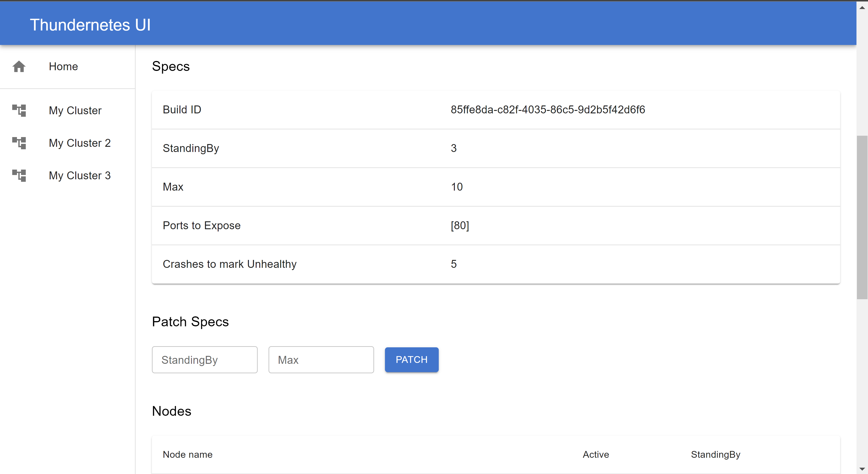
Task: Click the Home house icon
Action: 19,66
